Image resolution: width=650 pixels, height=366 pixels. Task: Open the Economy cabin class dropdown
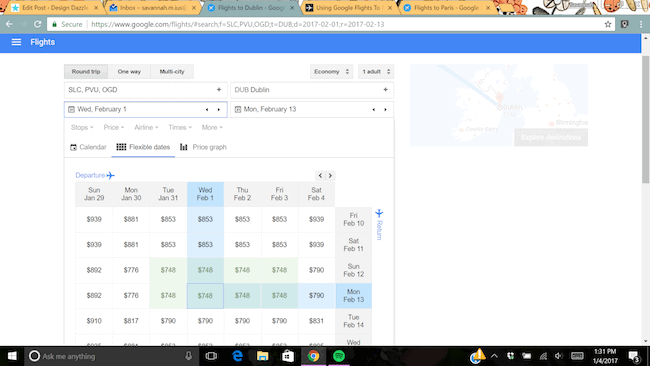click(331, 72)
